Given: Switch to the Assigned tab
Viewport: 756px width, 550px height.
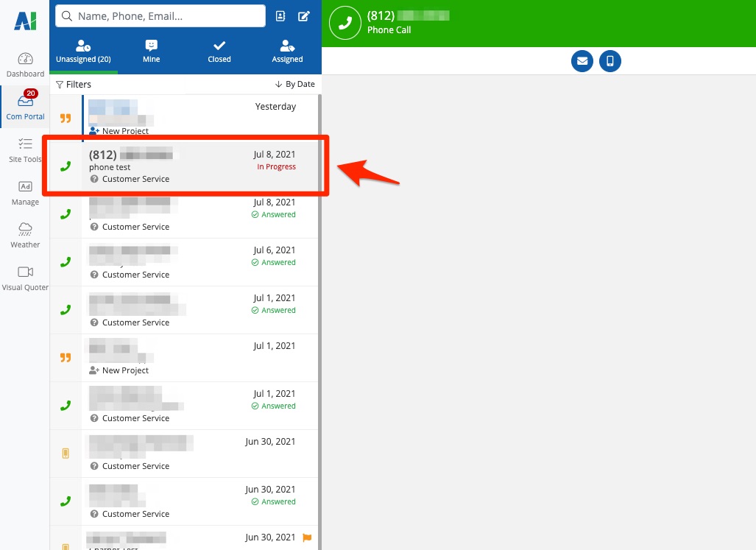Looking at the screenshot, I should pyautogui.click(x=287, y=52).
